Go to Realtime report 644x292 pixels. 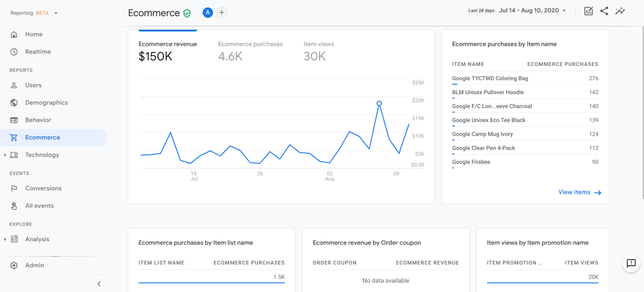click(38, 52)
